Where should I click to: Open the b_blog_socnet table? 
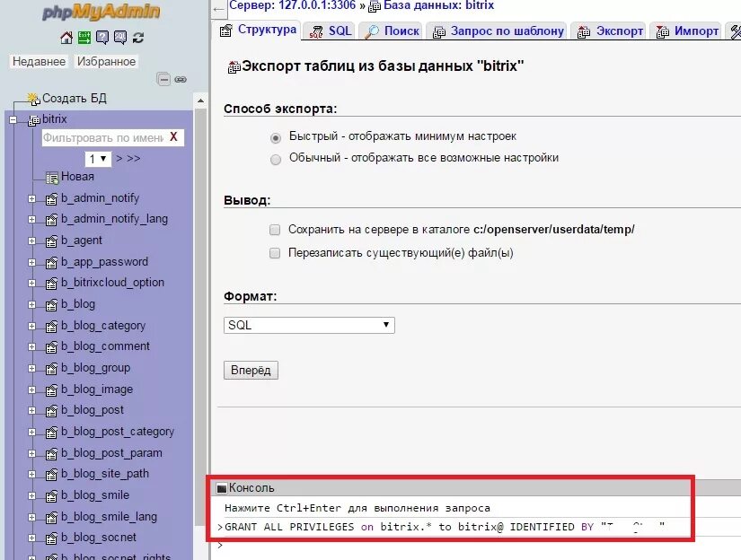(x=98, y=538)
